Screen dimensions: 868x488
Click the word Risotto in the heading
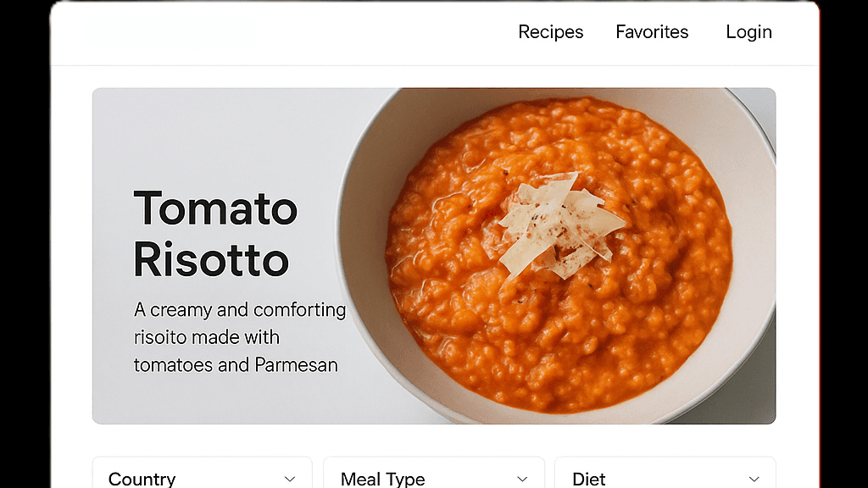(x=211, y=259)
